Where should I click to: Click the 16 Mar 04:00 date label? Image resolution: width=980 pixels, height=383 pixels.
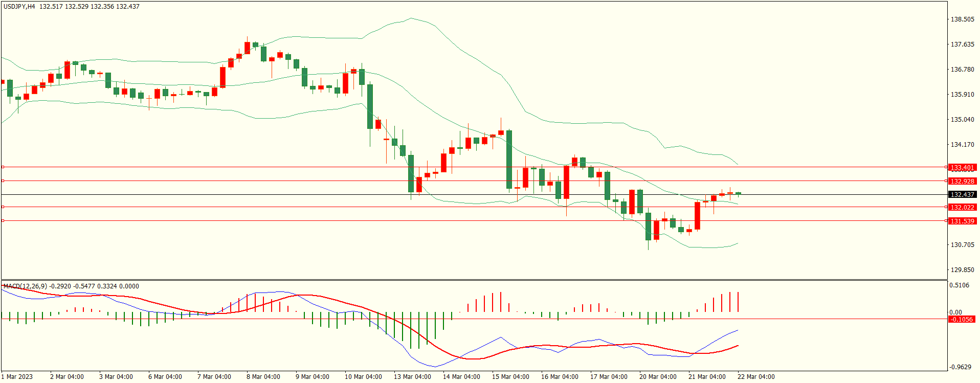560,377
